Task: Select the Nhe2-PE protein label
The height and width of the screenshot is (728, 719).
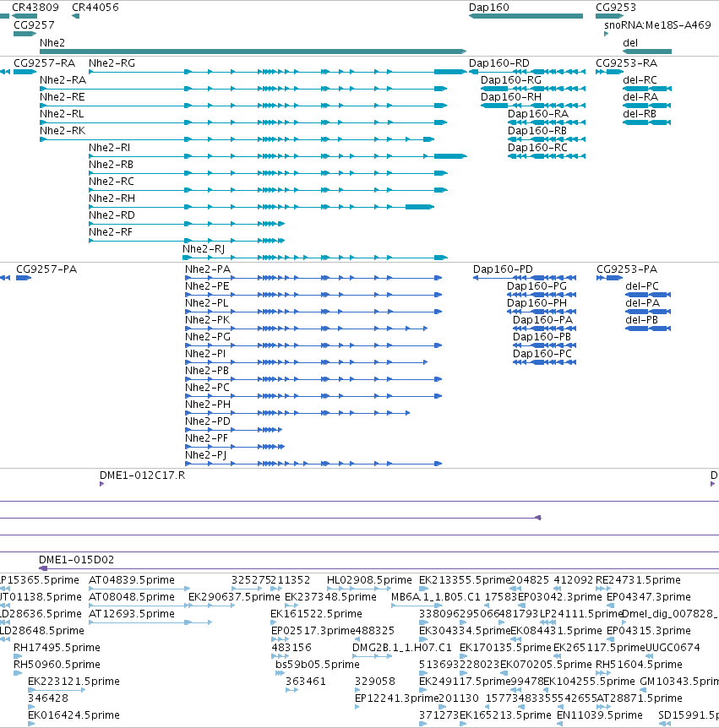Action: [207, 286]
